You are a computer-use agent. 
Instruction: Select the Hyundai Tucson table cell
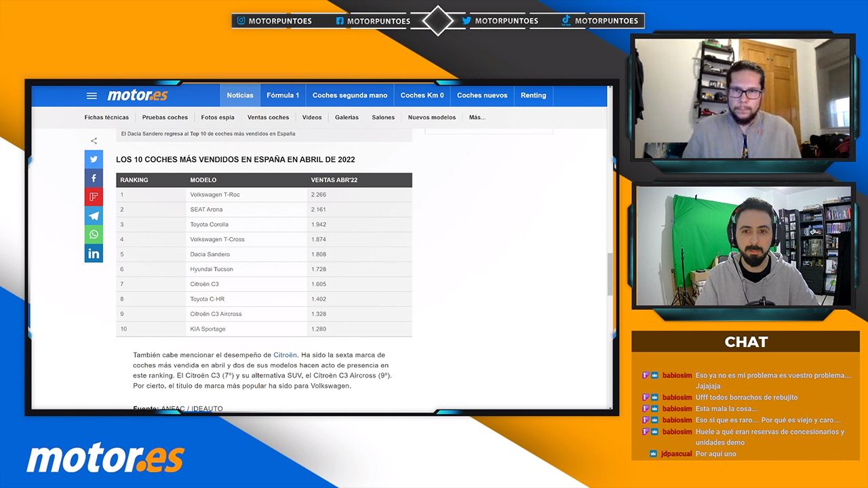[246, 269]
